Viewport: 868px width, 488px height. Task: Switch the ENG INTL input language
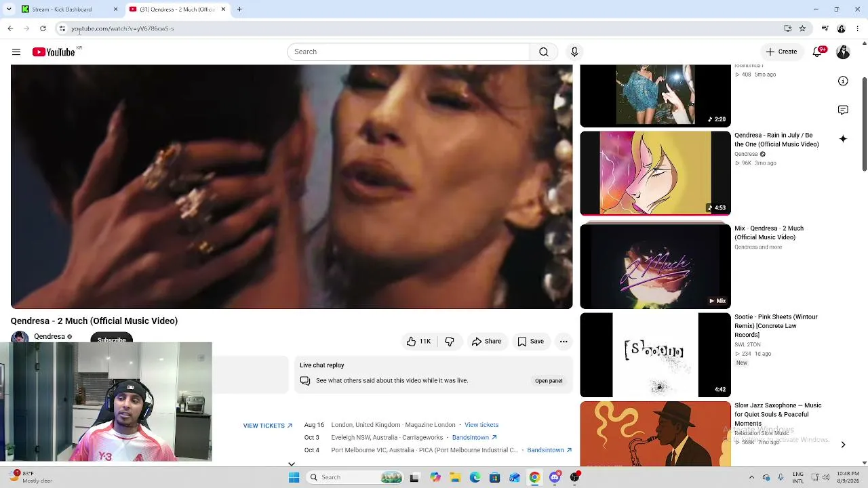[x=798, y=477]
